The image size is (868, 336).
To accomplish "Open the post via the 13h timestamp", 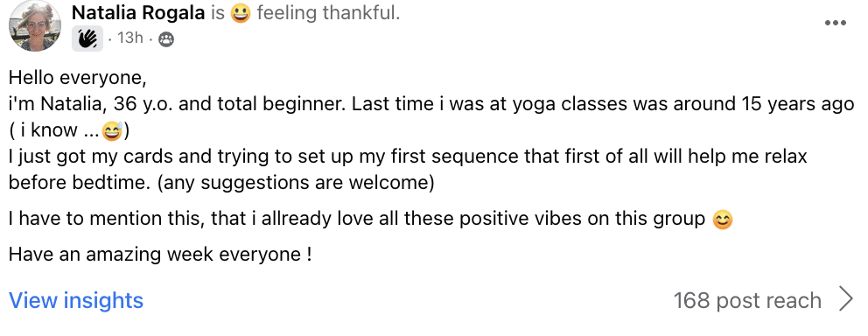I will (130, 38).
